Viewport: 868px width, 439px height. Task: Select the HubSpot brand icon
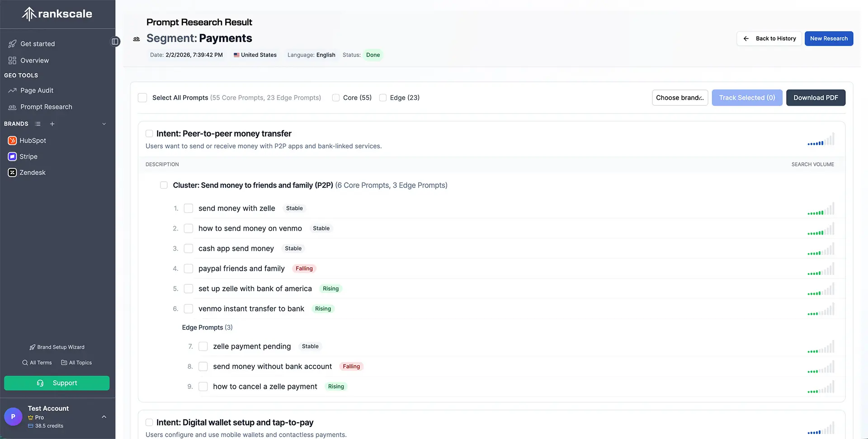[12, 141]
